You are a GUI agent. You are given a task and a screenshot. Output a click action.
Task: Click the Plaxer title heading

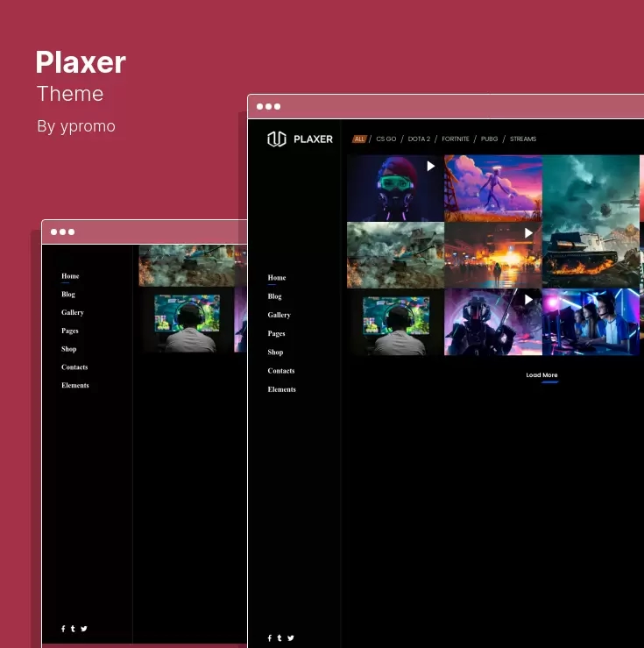[81, 62]
